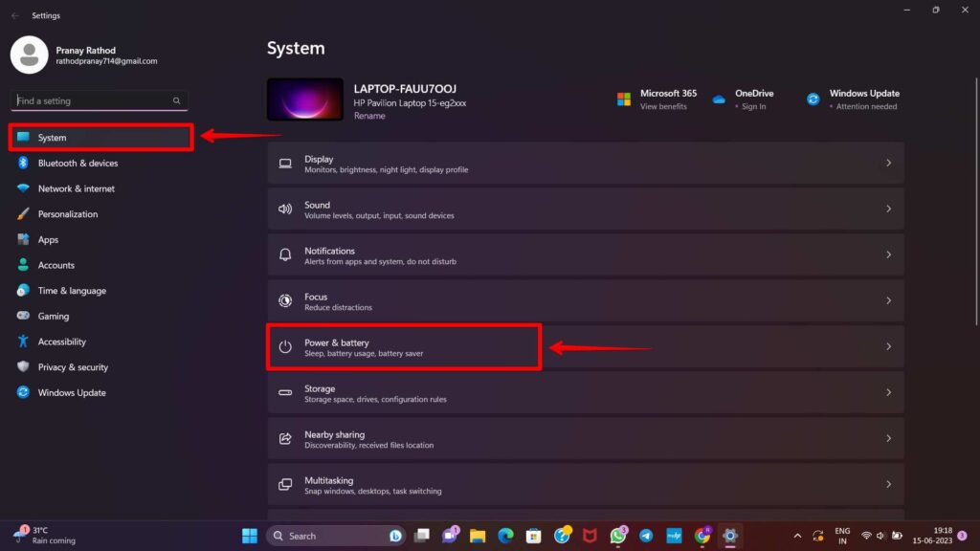Viewport: 980px width, 551px height.
Task: Launch WhatsApp from the taskbar
Action: 617,536
